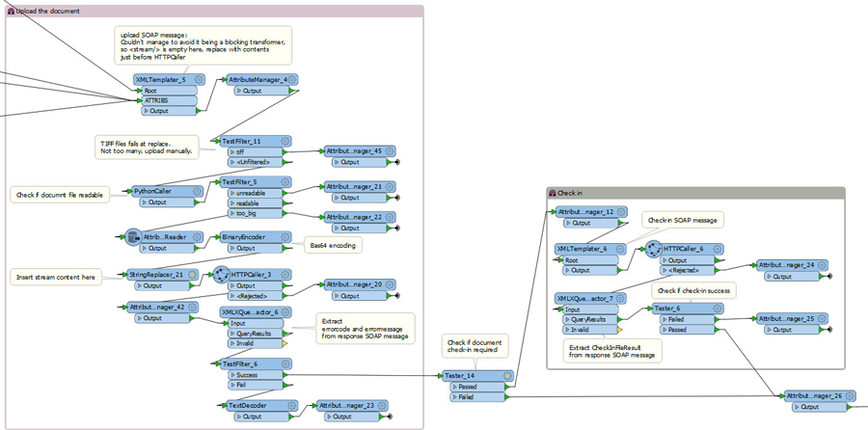Viewport: 868px width, 430px height.
Task: Open XMLTemplater_5 parameters gear icon
Action: (199, 80)
